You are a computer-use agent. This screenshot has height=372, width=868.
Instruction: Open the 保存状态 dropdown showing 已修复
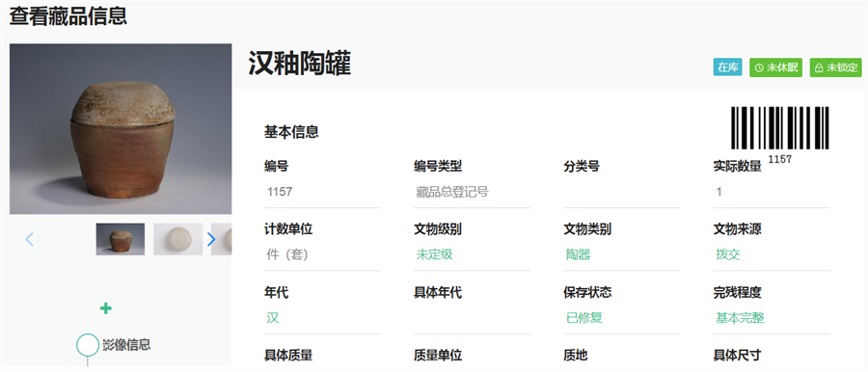tap(622, 318)
